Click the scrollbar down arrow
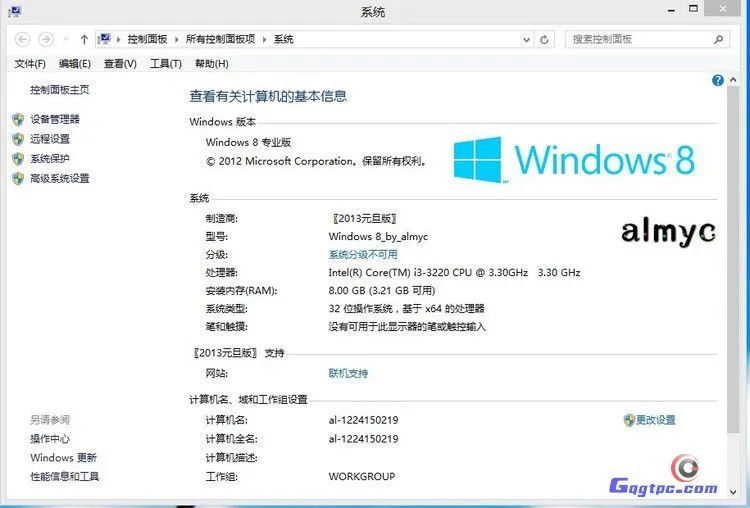 733,492
